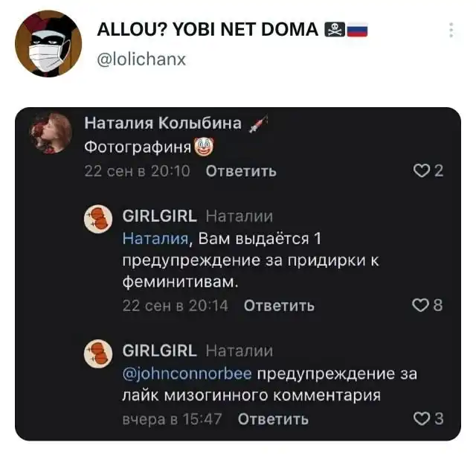
Task: Click the second GIRLGIRL reply avatar
Action: click(97, 354)
